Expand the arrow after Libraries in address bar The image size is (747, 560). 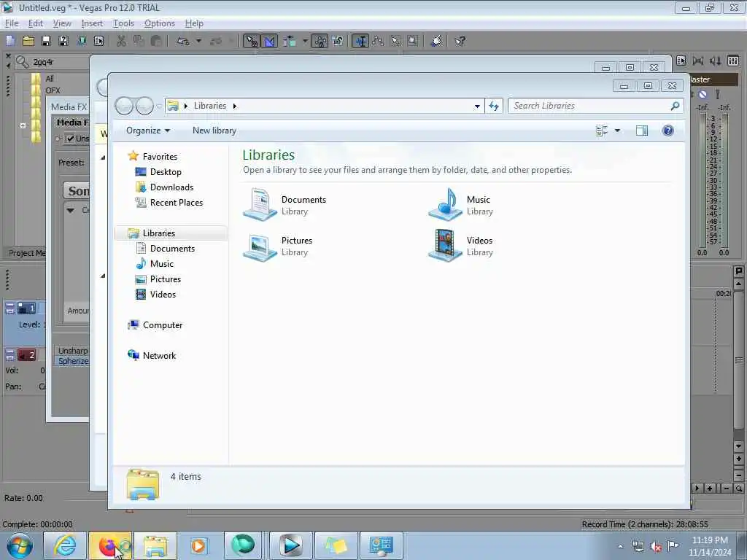point(234,106)
